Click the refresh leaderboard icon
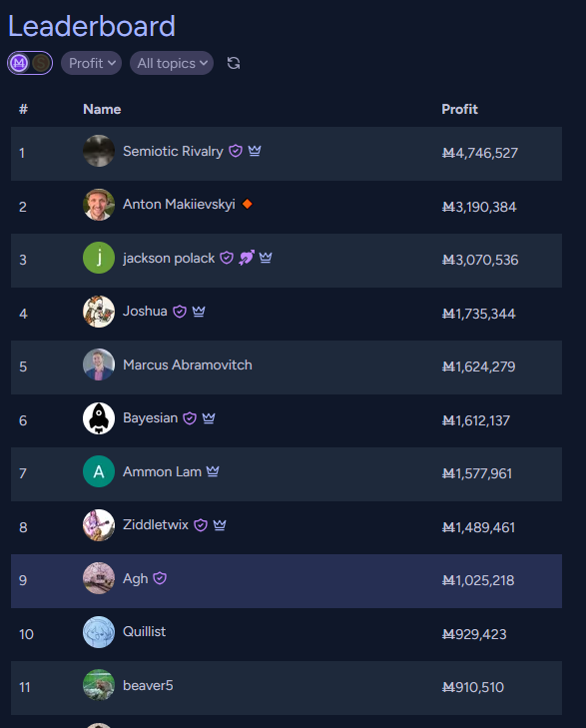Image resolution: width=586 pixels, height=728 pixels. [234, 63]
